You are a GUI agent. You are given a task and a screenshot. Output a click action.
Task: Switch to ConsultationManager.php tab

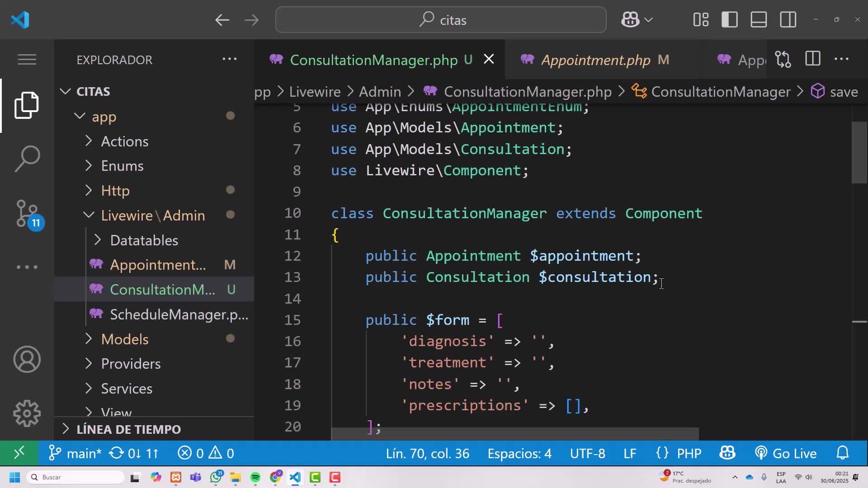[373, 60]
